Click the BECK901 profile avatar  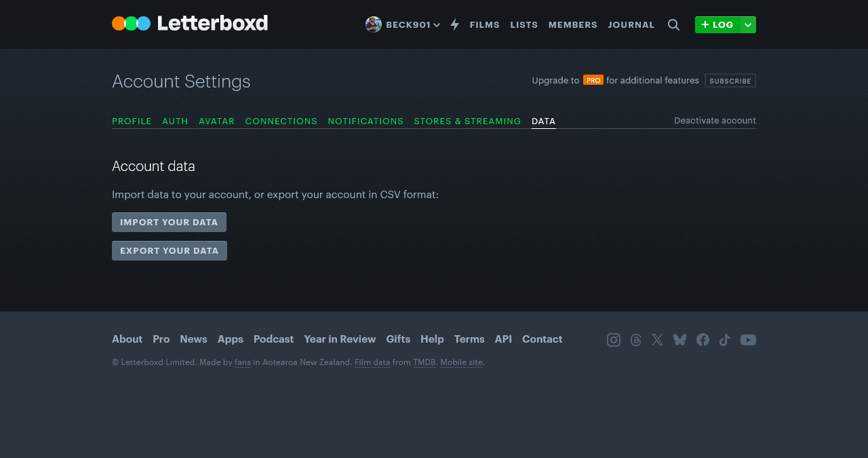click(373, 24)
